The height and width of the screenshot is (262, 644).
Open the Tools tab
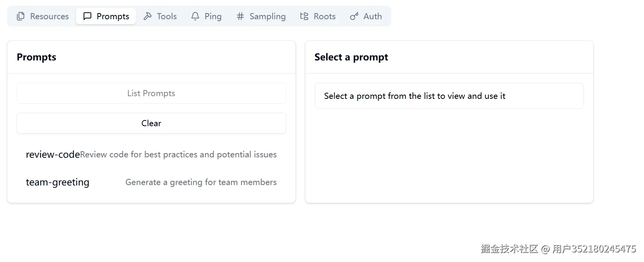click(167, 16)
